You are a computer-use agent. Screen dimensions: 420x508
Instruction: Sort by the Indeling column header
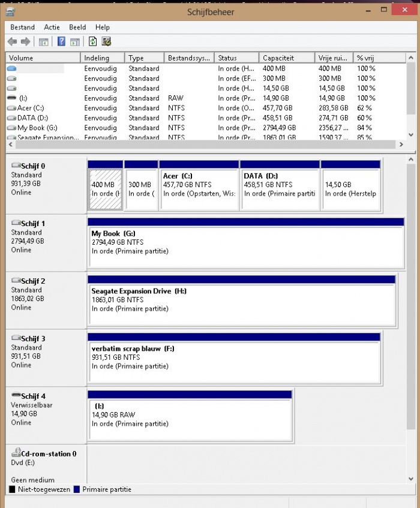tap(103, 58)
